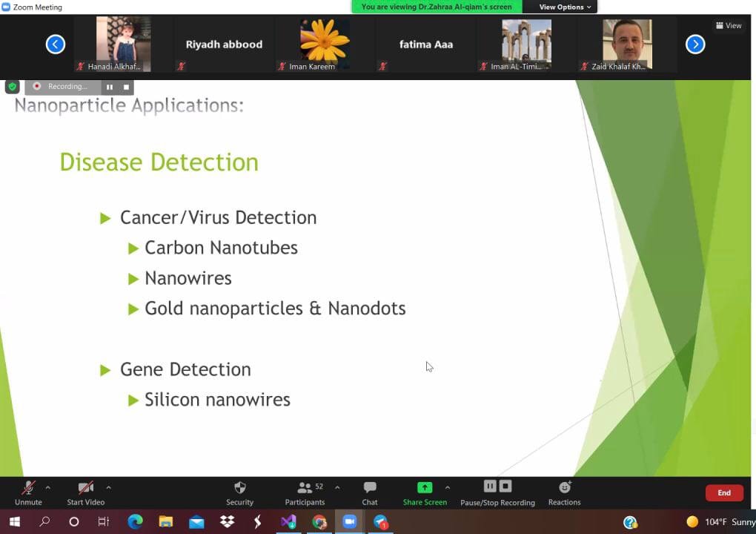Stop recording from the bottom toolbar
The width and height of the screenshot is (756, 534).
[x=505, y=487]
